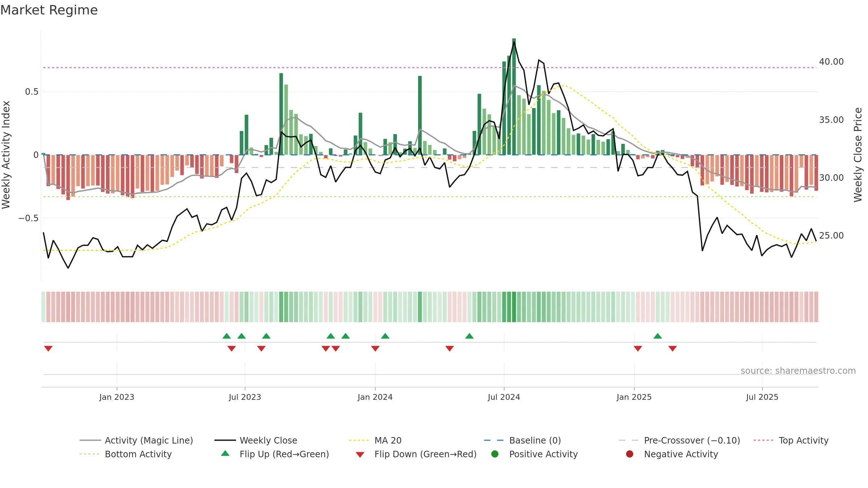Select the green flip-up marker after Jan 2025
This screenshot has height=488, width=868.
(658, 336)
